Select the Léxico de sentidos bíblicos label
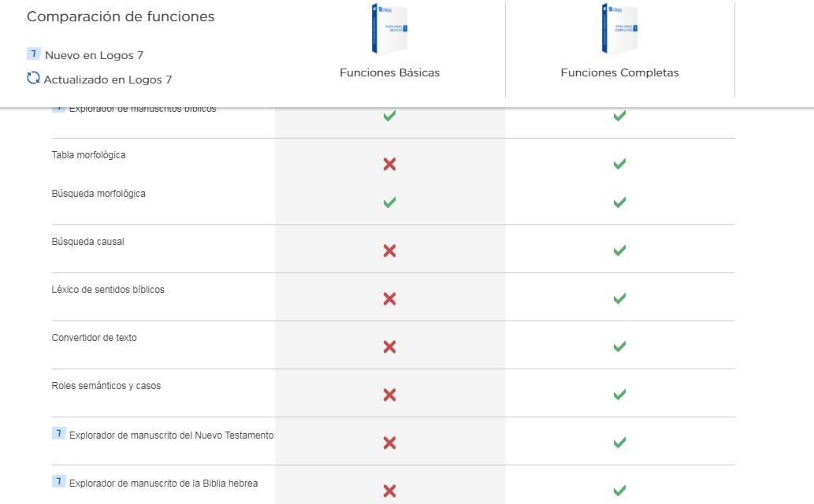814x504 pixels. coord(108,290)
